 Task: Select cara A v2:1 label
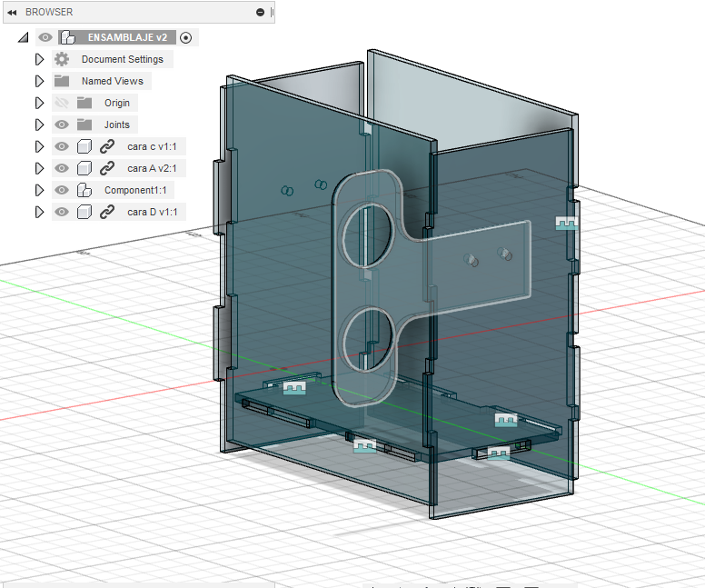pyautogui.click(x=152, y=168)
